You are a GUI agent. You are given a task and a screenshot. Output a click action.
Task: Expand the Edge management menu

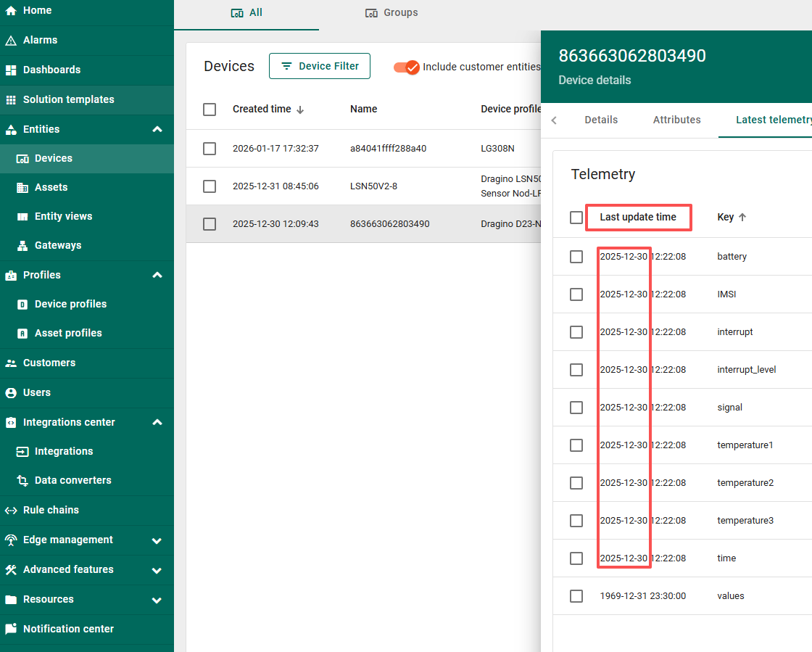[157, 540]
